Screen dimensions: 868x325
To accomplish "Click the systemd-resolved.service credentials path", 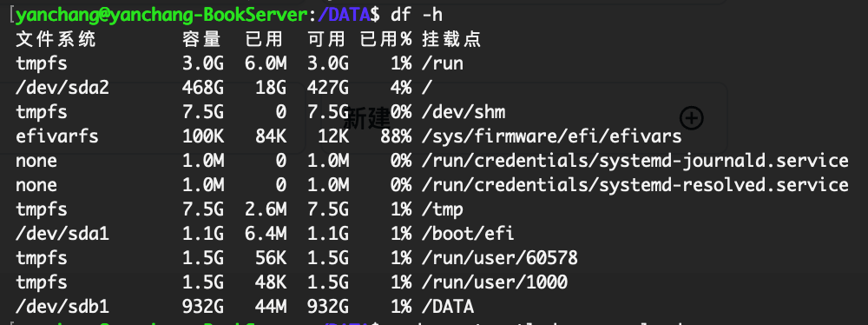I will click(635, 185).
